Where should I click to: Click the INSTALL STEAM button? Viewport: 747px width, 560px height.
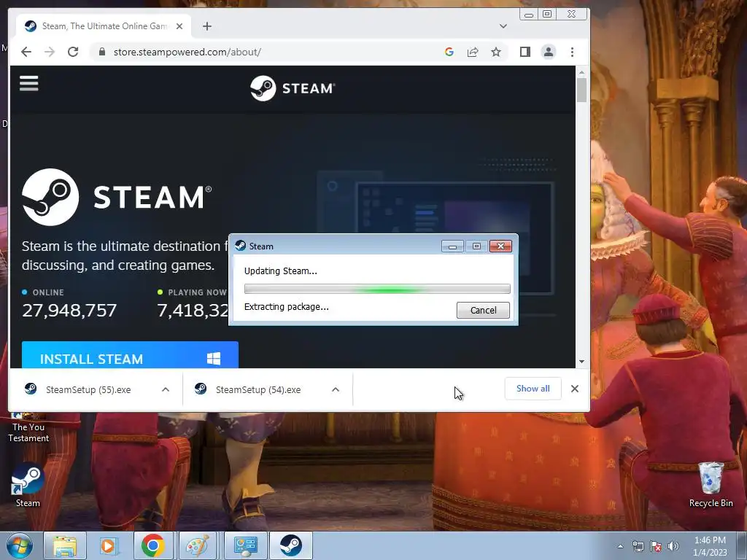tap(130, 355)
